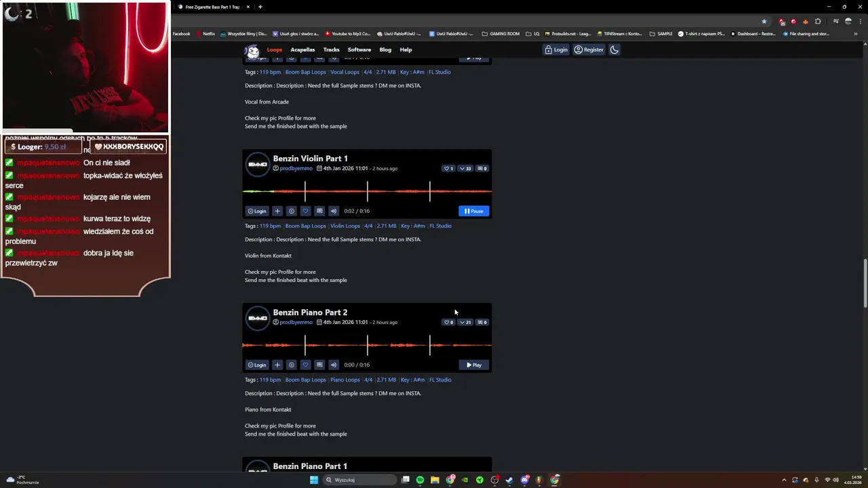
Task: Click Boom Bap Loops tag under Benzin Violin
Action: coord(305,226)
